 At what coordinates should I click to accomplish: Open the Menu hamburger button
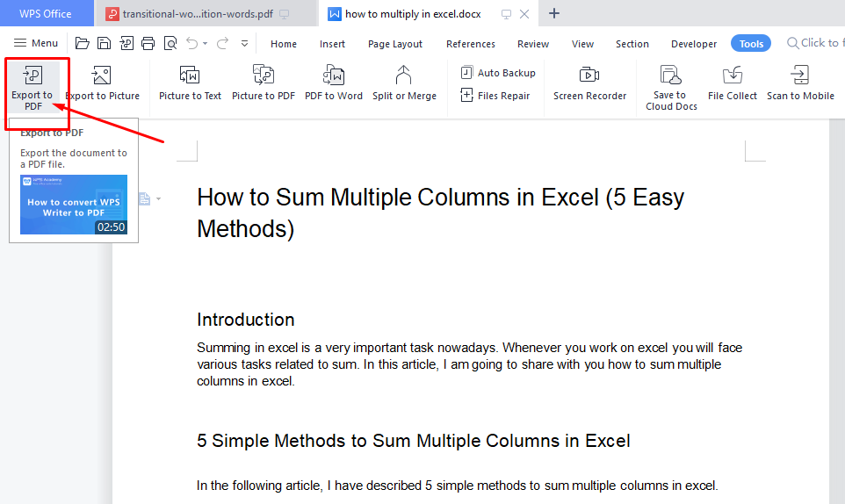pyautogui.click(x=35, y=43)
